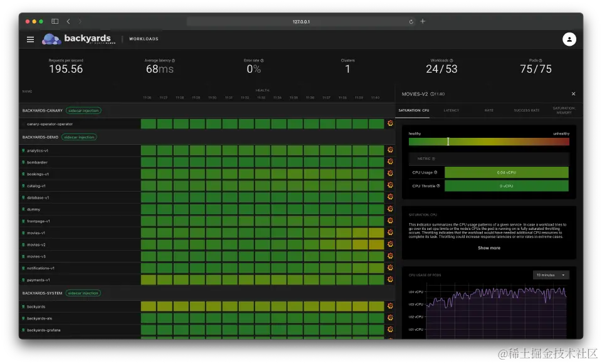The width and height of the screenshot is (602, 364).
Task: Click the browser reload icon
Action: pyautogui.click(x=411, y=21)
